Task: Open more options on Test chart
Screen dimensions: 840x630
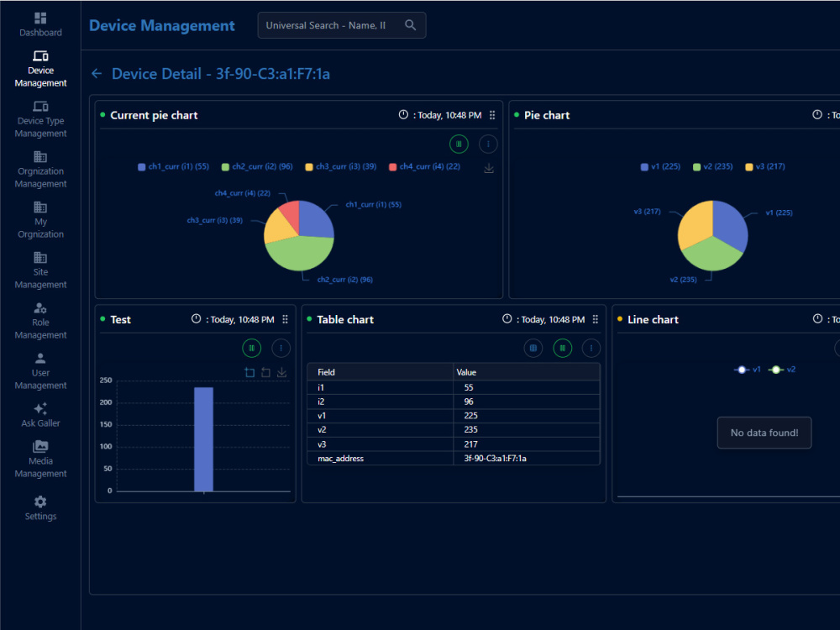Action: point(281,349)
